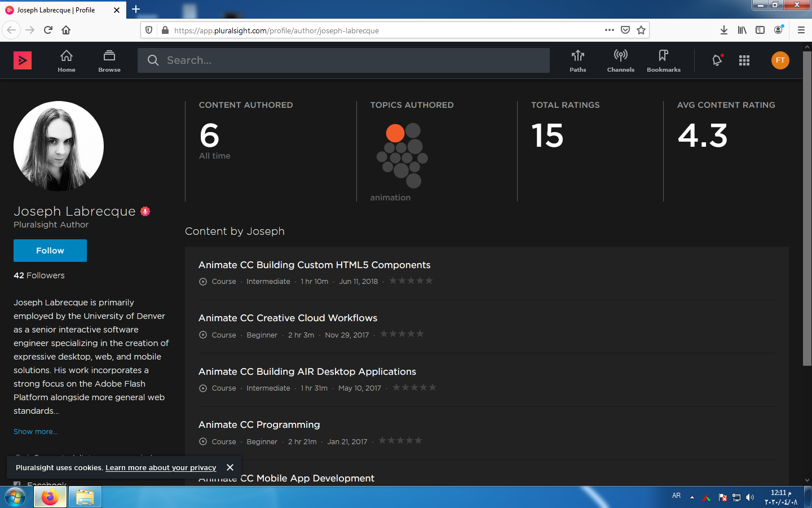The height and width of the screenshot is (508, 812).
Task: Click the Pluralsight logo icon
Action: coord(23,60)
